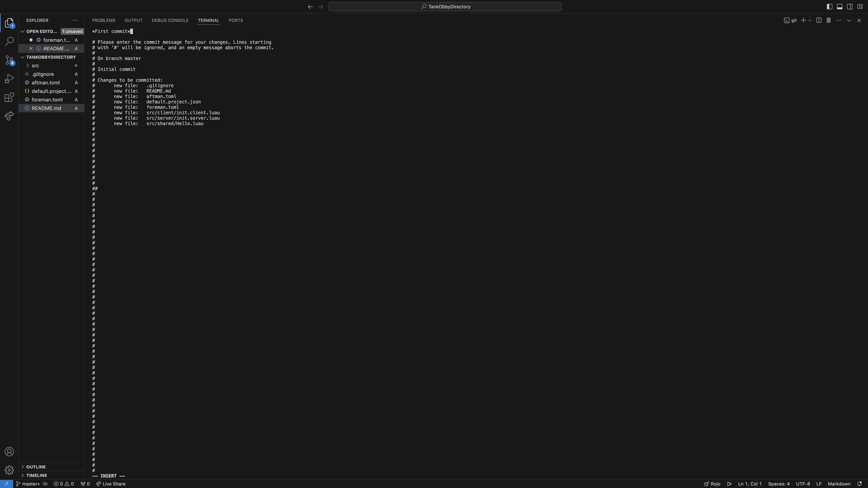
Task: Expand the src folder
Action: pos(35,66)
